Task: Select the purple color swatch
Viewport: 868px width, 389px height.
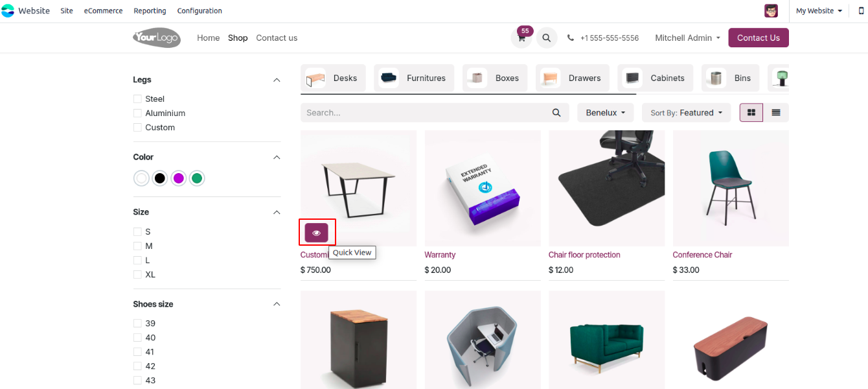Action: click(x=179, y=178)
